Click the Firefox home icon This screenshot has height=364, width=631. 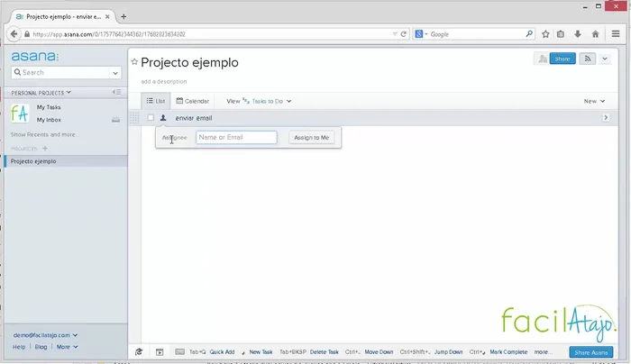point(595,33)
